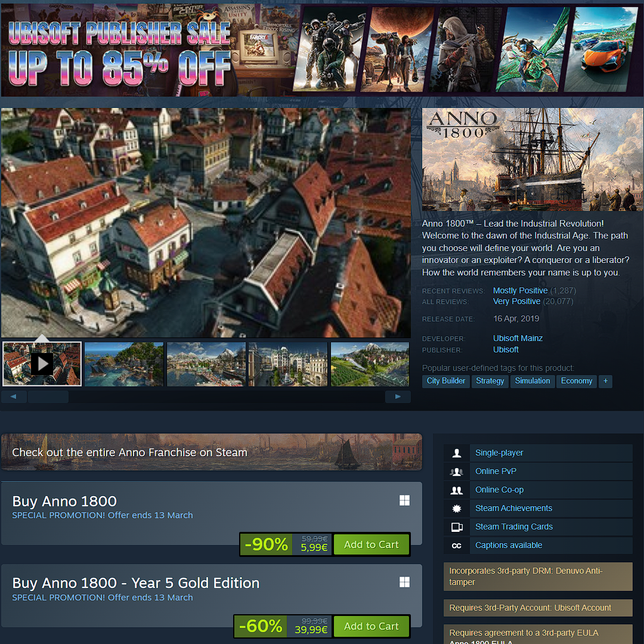Open the Captions available link
The image size is (644, 644).
click(509, 545)
